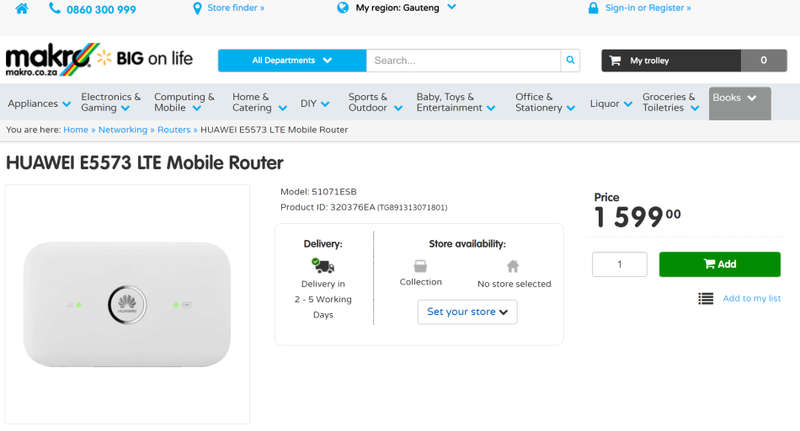
Task: Open My trolley
Action: (x=671, y=61)
